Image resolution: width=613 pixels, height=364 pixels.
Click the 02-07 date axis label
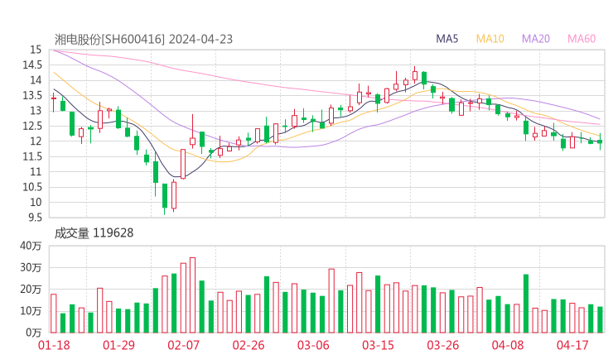(x=183, y=345)
